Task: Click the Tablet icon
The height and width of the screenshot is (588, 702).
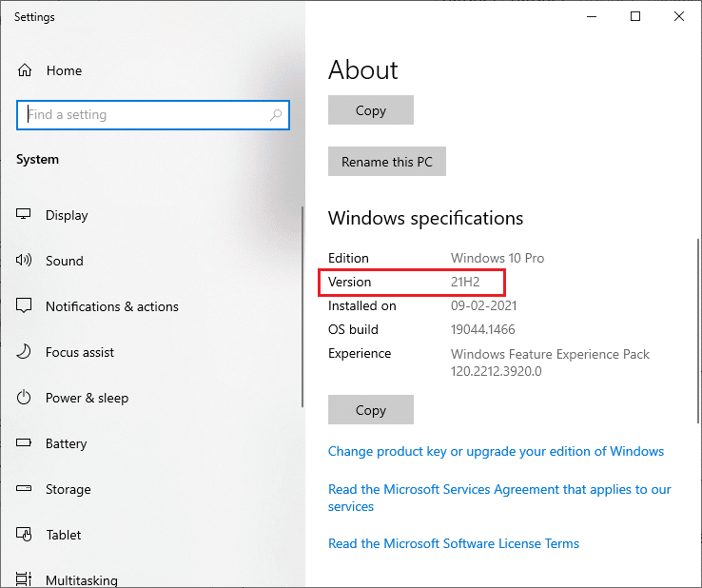Action: click(24, 534)
